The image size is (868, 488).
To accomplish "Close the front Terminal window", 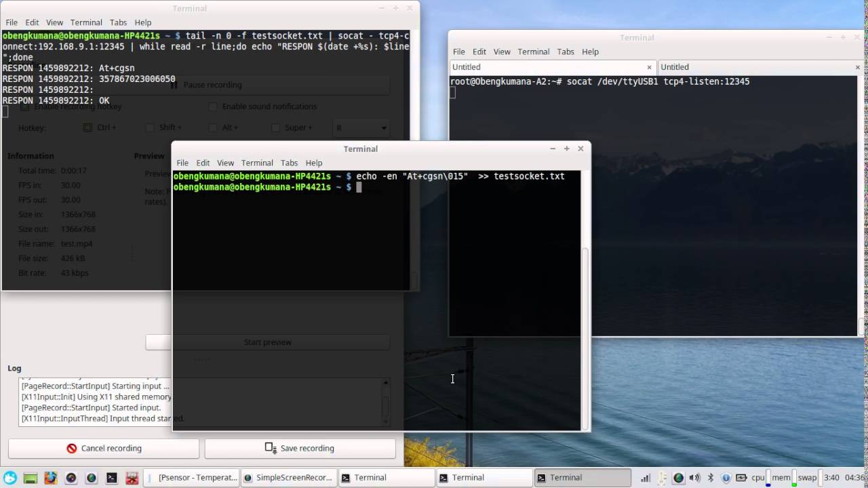I will pyautogui.click(x=580, y=148).
